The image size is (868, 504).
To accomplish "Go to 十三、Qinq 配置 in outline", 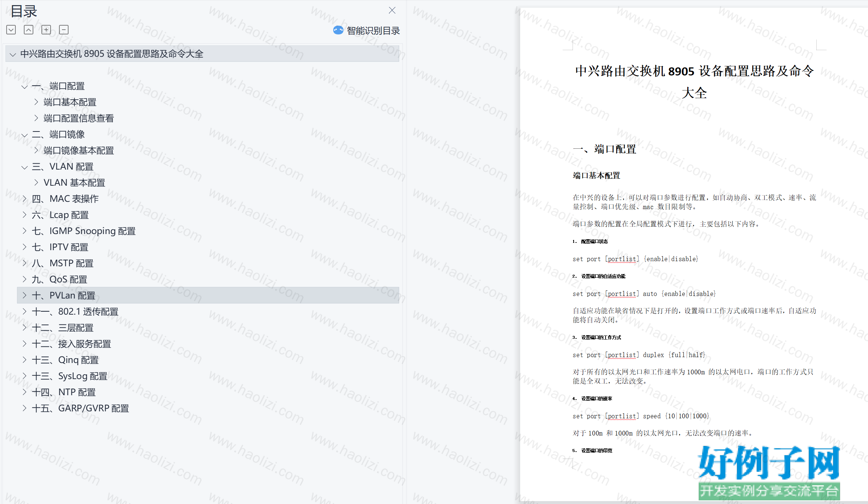I will pyautogui.click(x=65, y=360).
